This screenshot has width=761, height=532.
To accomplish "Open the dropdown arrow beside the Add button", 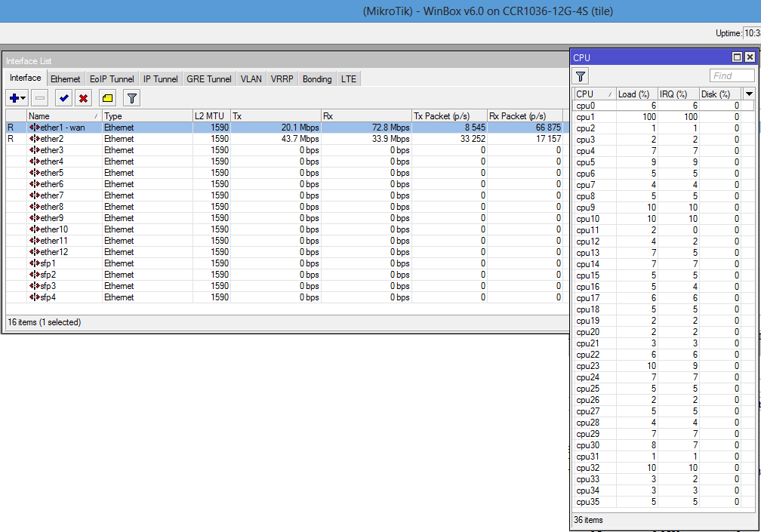I will coord(23,98).
